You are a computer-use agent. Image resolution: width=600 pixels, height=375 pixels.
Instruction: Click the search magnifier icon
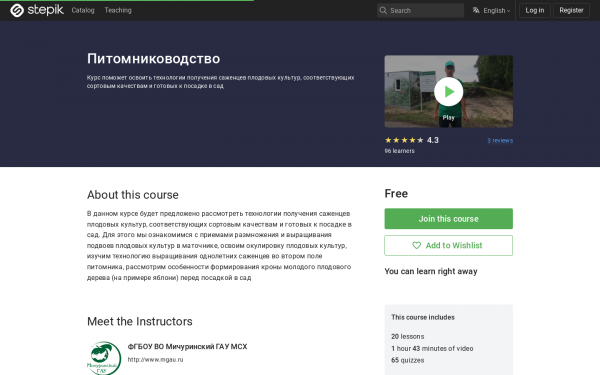click(x=383, y=10)
